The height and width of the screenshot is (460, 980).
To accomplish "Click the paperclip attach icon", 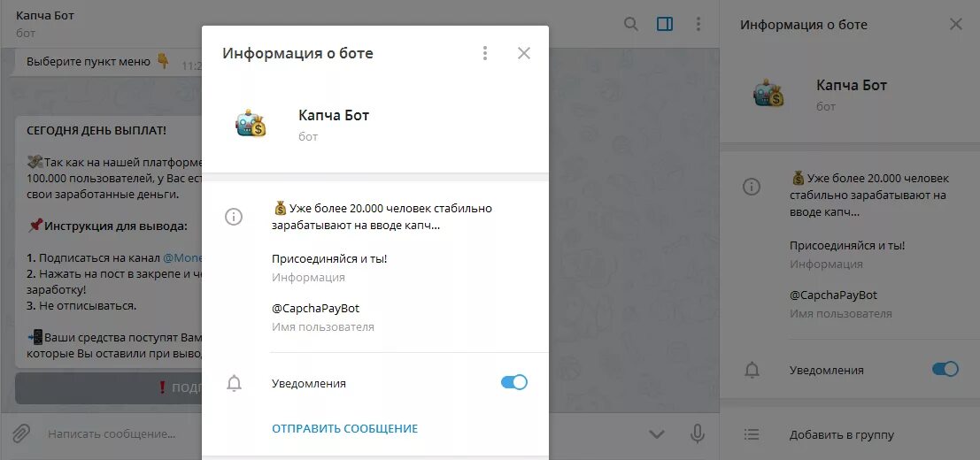I will [x=21, y=433].
